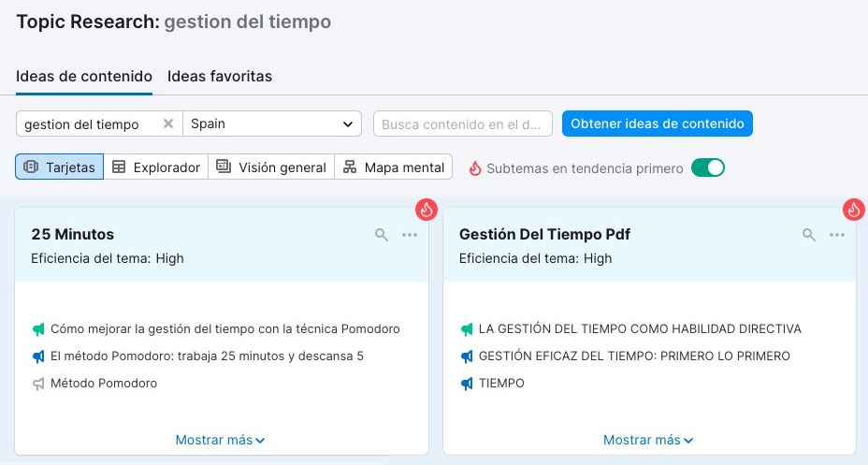868x465 pixels.
Task: Click the search icon on Gestión Del Tiempo Pdf card
Action: pyautogui.click(x=809, y=235)
